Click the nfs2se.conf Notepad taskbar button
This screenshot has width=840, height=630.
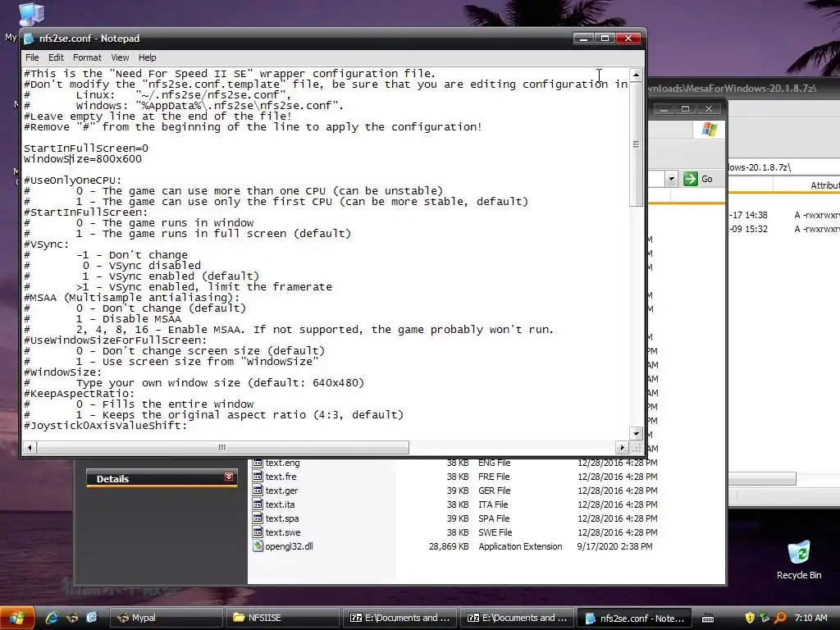pyautogui.click(x=634, y=618)
